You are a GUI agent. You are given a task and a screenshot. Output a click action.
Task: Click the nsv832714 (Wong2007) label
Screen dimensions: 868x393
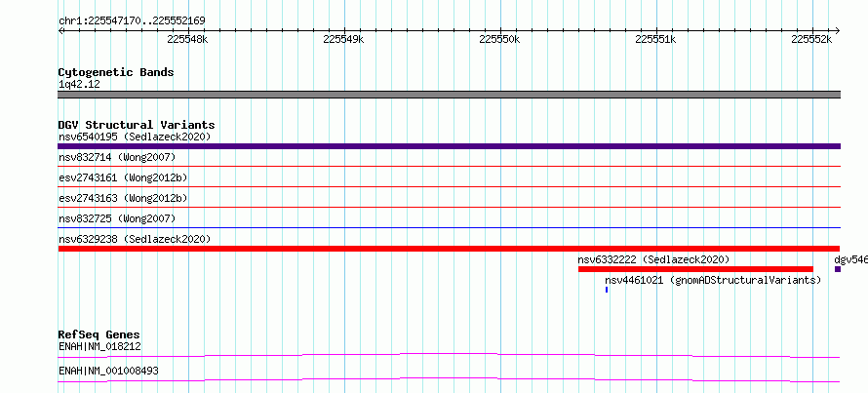click(x=117, y=158)
